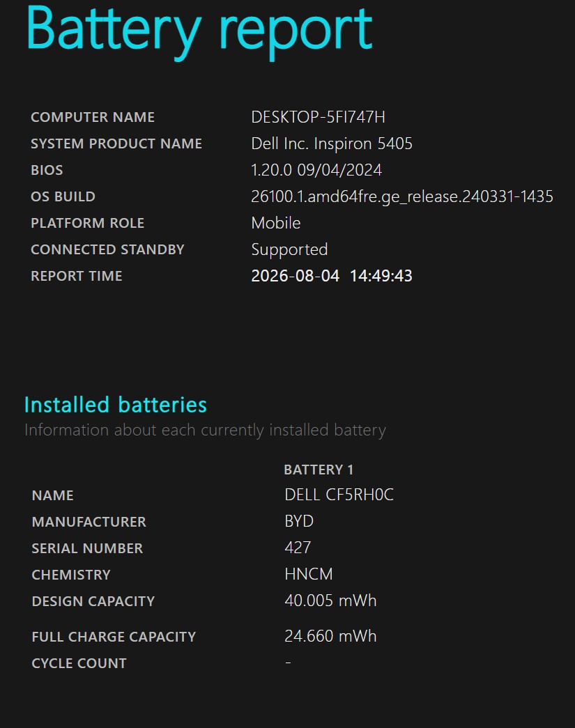Screen dimensions: 575x728
Task: Select the SYSTEM PRODUCT NAME label
Action: 116,144
